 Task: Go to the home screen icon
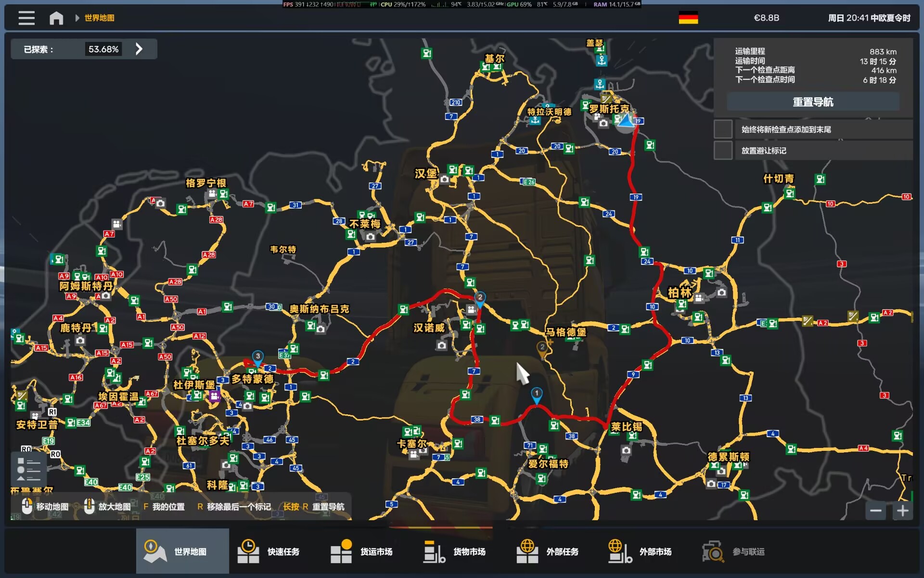click(x=56, y=18)
